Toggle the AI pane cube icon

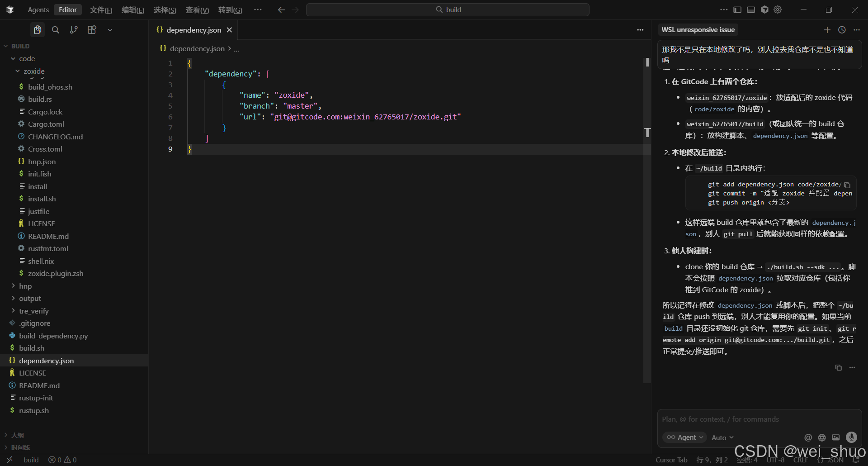pyautogui.click(x=764, y=10)
